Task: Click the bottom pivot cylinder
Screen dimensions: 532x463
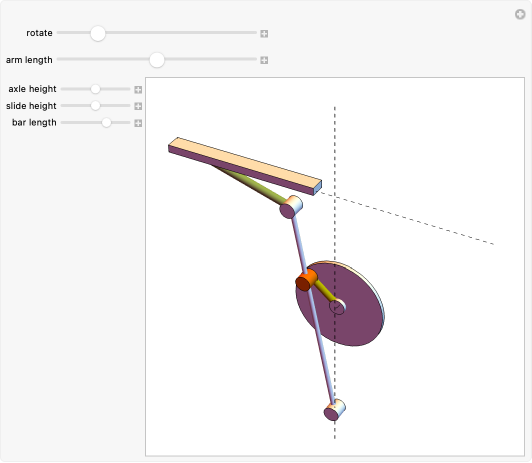Action: point(335,410)
